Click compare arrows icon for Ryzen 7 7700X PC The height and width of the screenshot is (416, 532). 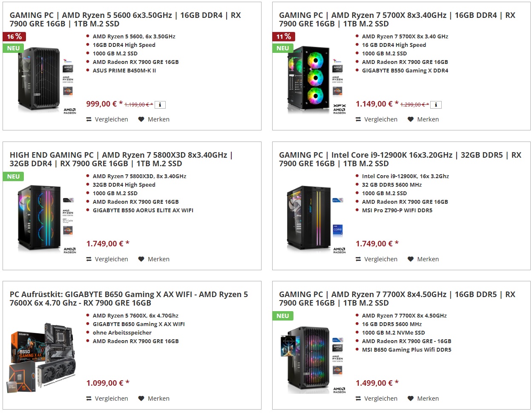[358, 399]
